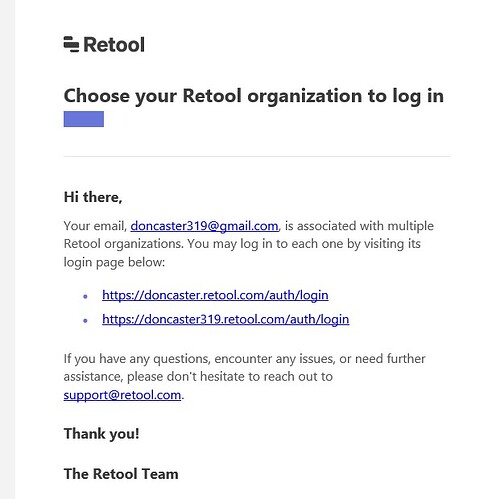
Task: Open the doncaster.retool.com login link
Action: pos(215,295)
